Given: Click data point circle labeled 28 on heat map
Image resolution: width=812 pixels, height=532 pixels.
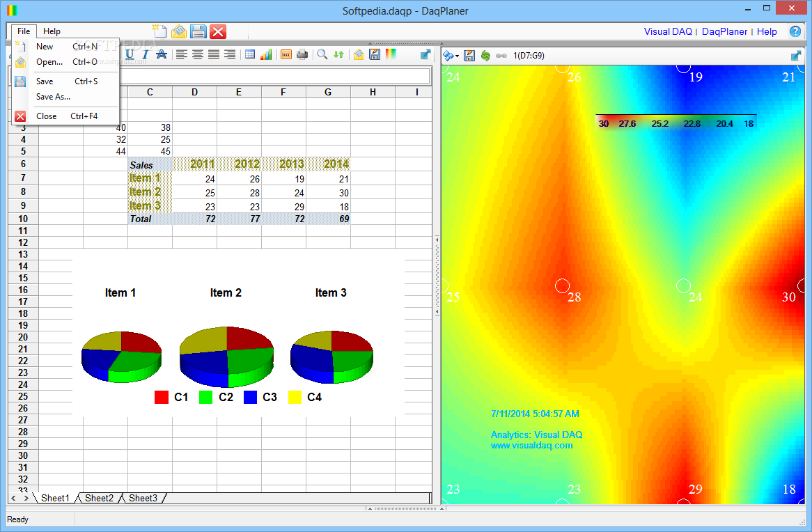Looking at the screenshot, I should pos(563,286).
